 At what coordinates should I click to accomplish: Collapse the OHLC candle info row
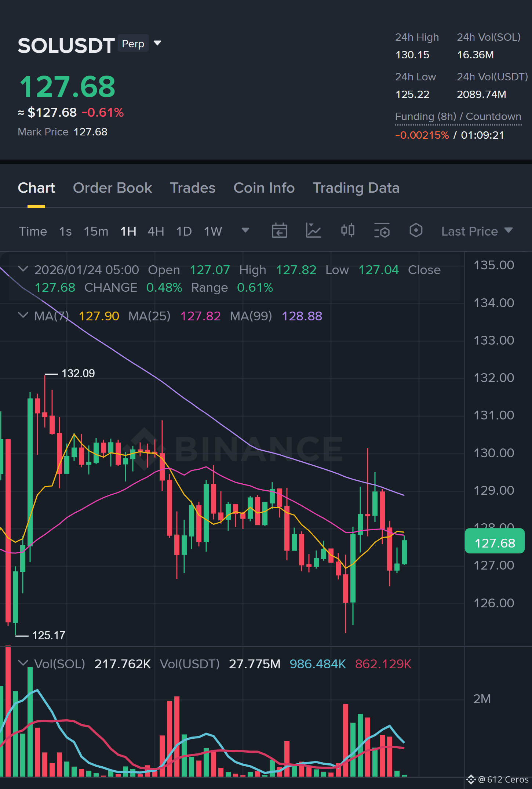23,269
